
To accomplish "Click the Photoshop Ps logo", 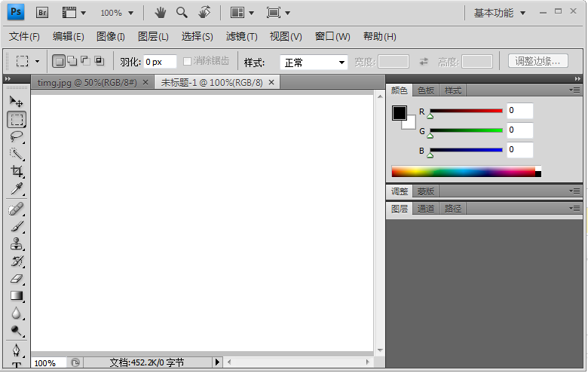I will pyautogui.click(x=16, y=12).
